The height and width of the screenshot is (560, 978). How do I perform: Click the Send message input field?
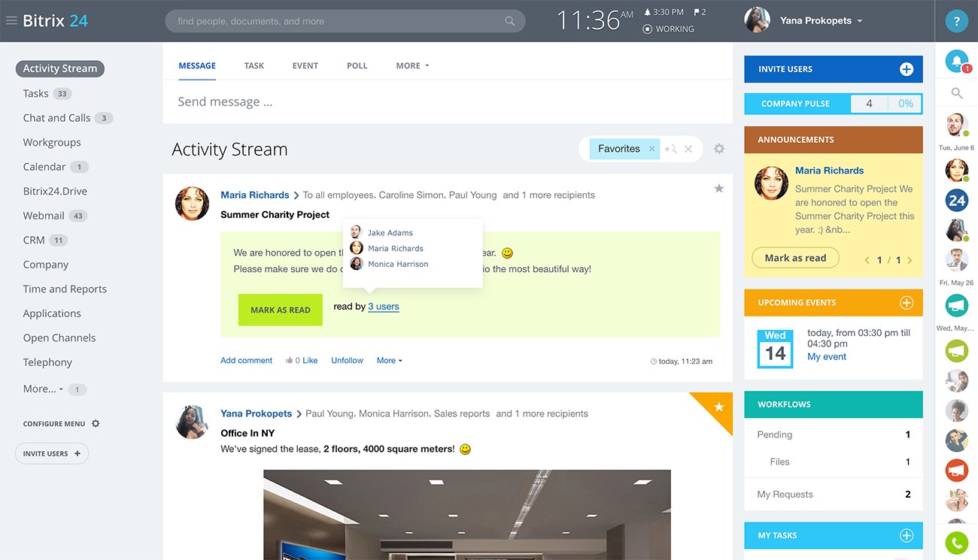[x=447, y=102]
